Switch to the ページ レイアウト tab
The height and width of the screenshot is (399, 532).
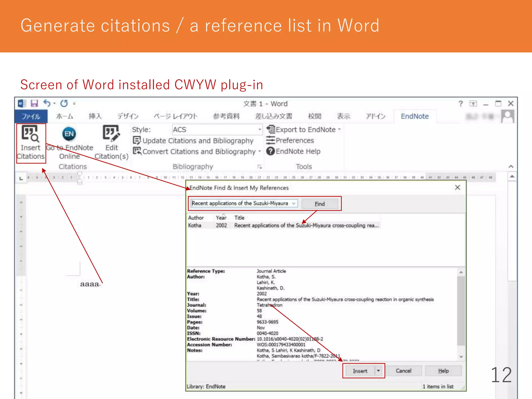coord(176,116)
